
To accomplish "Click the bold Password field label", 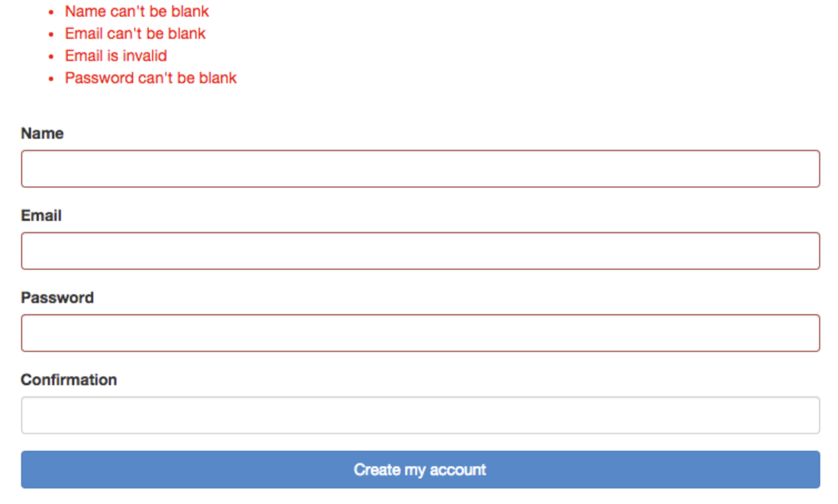I will click(x=57, y=298).
